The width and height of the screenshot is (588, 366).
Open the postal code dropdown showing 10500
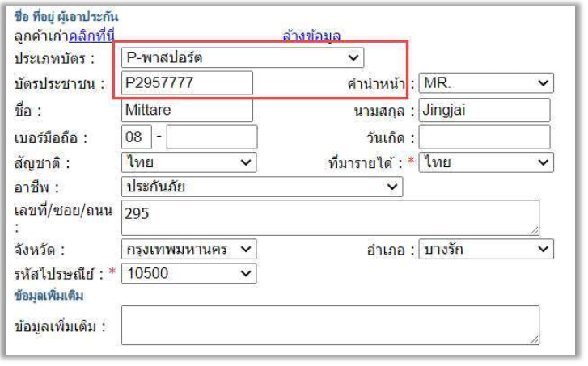189,273
